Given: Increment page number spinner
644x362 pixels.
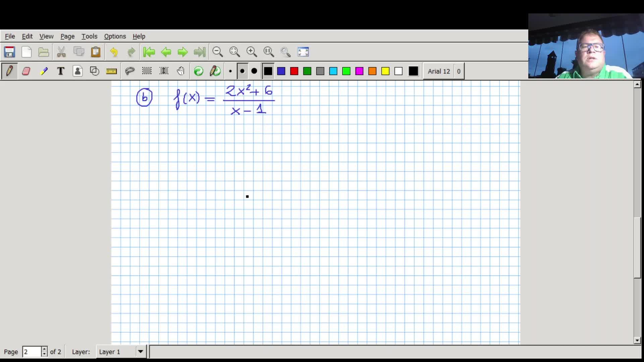Looking at the screenshot, I should (44, 349).
